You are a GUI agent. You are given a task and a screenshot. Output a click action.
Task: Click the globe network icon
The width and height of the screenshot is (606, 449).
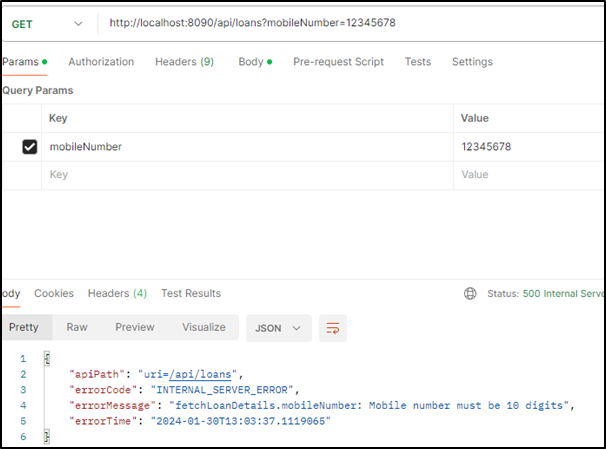pyautogui.click(x=471, y=294)
